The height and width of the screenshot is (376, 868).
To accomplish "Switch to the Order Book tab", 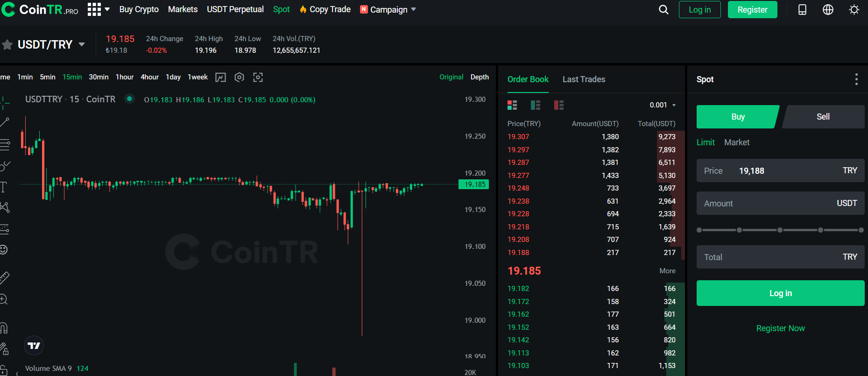I will 528,79.
